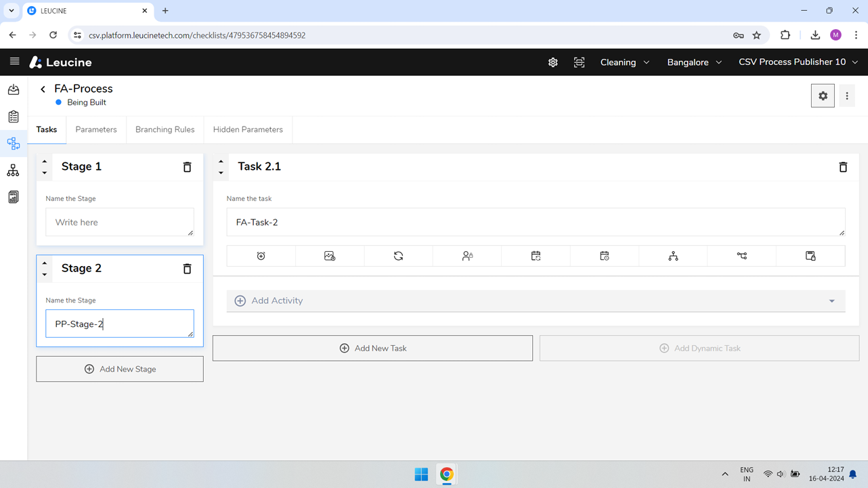Image resolution: width=868 pixels, height=488 pixels.
Task: Move Stage 2 down with the arrow
Action: pyautogui.click(x=45, y=275)
